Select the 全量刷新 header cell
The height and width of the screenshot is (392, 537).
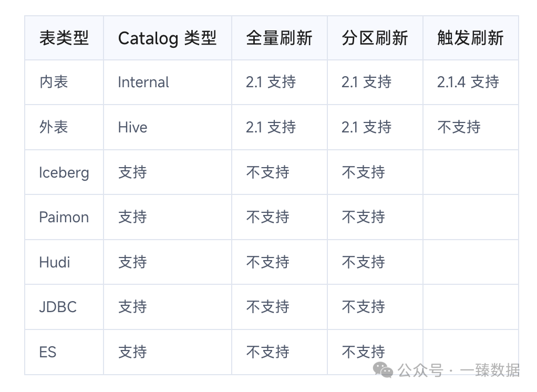[280, 38]
